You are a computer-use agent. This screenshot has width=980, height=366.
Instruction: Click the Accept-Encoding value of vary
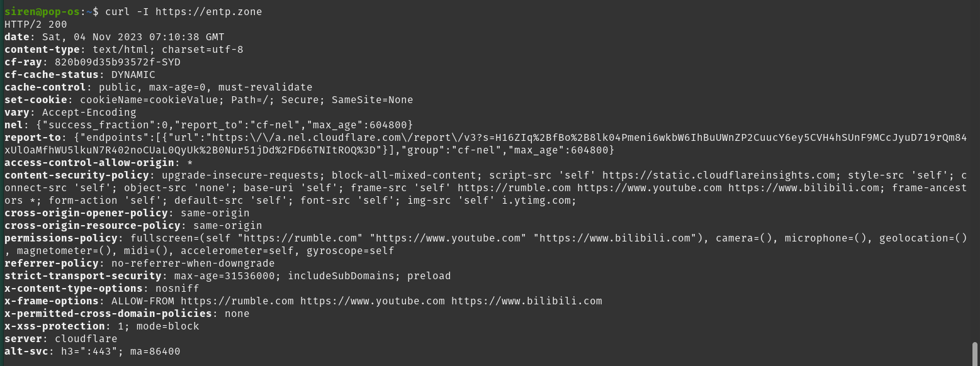coord(89,113)
